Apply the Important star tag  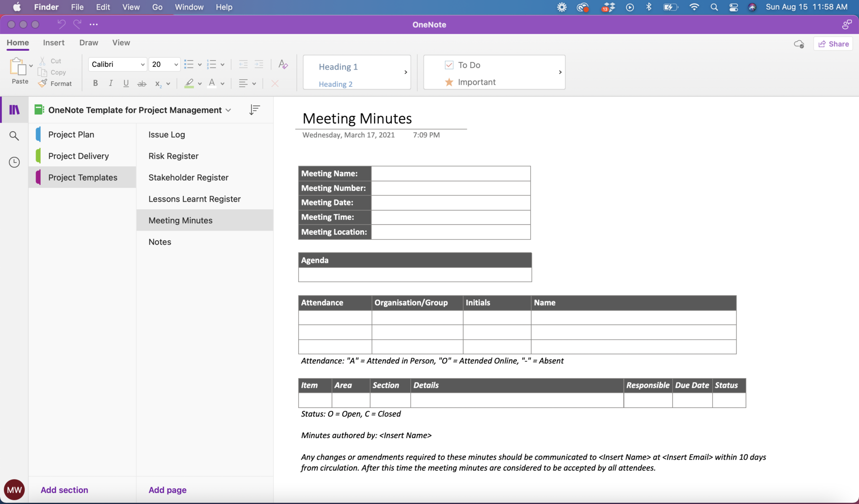[449, 82]
